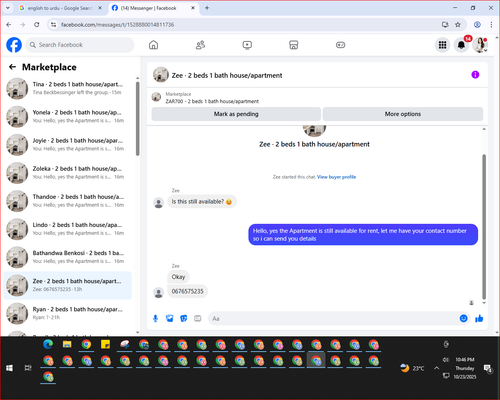
Task: Open the account profile picture menu
Action: pyautogui.click(x=480, y=45)
